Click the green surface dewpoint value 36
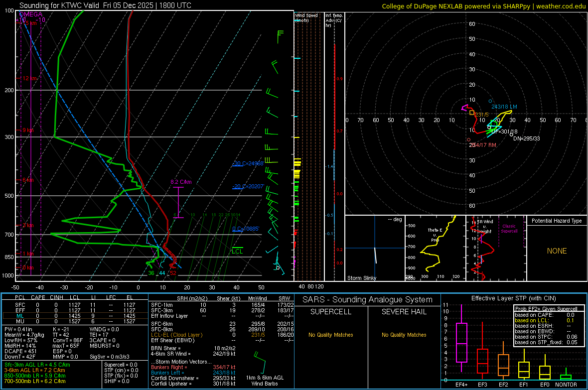This screenshot has width=588, height=390. pos(151,273)
